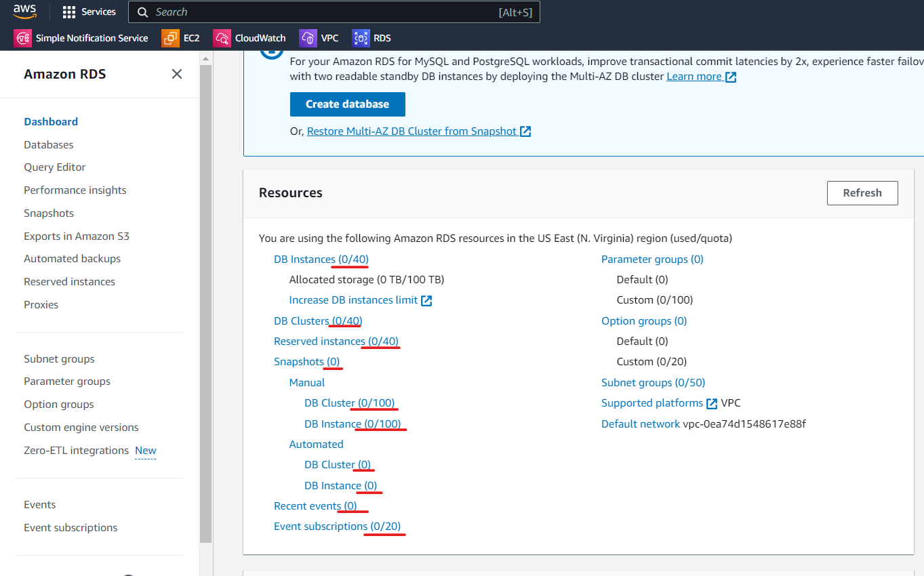Click the RDS service icon
The height and width of the screenshot is (576, 924).
coord(361,38)
